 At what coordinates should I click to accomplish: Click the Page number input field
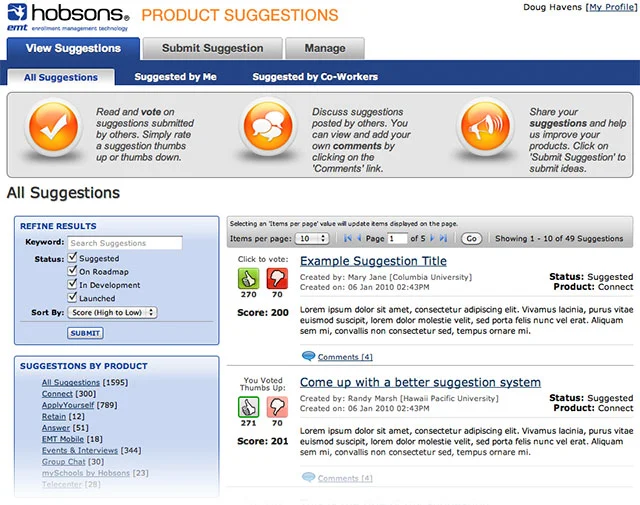pyautogui.click(x=397, y=238)
